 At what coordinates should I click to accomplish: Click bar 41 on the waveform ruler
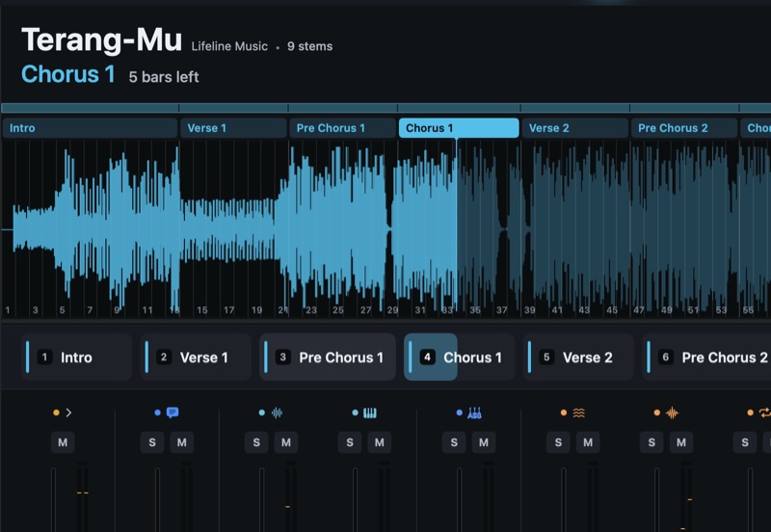[557, 310]
